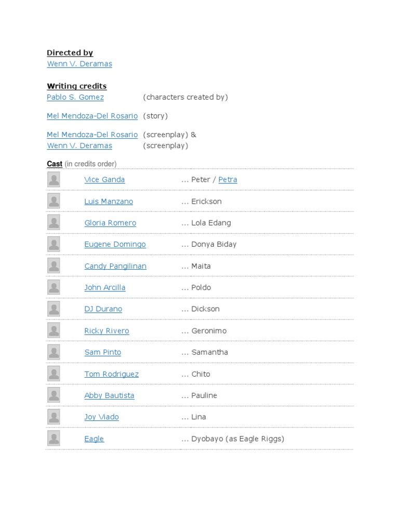Click the placeholder photo next to Eagle

(x=54, y=438)
